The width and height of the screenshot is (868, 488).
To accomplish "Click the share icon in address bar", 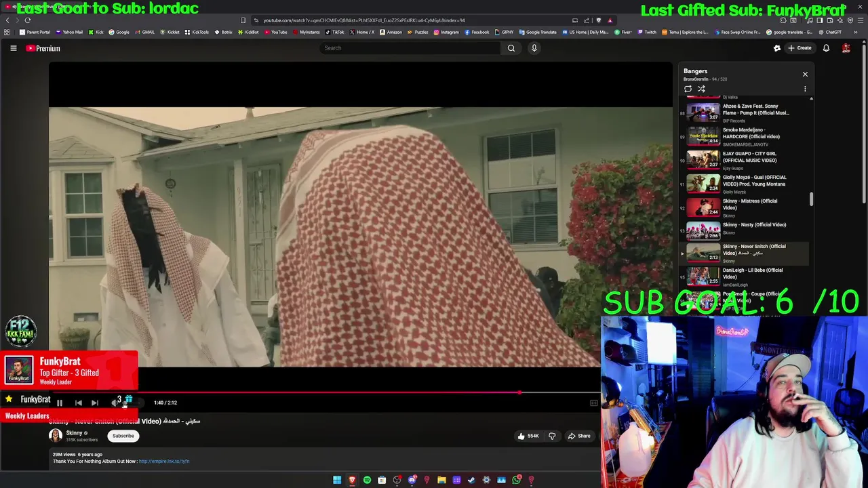I will pos(587,20).
